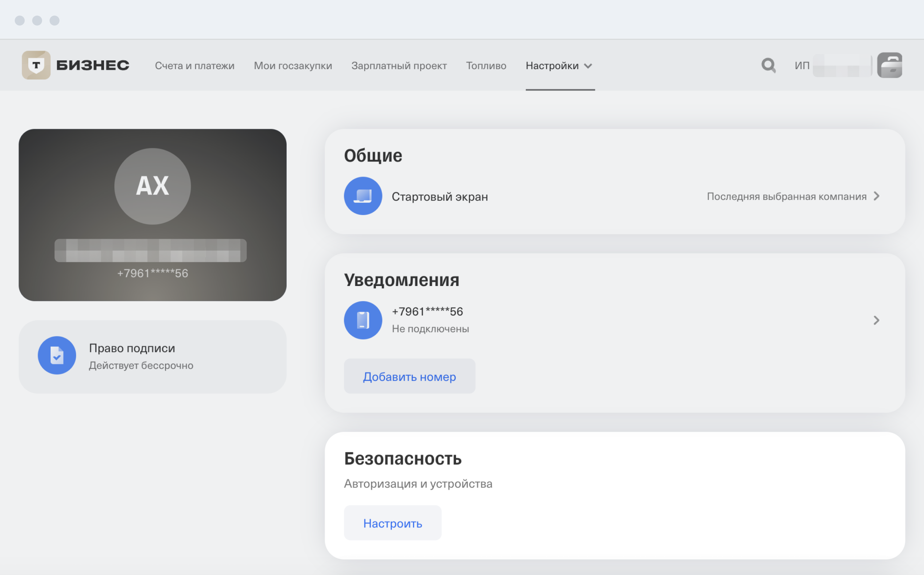Click the laptop Стартовый экран icon
Screen dimensions: 924x575
click(363, 196)
